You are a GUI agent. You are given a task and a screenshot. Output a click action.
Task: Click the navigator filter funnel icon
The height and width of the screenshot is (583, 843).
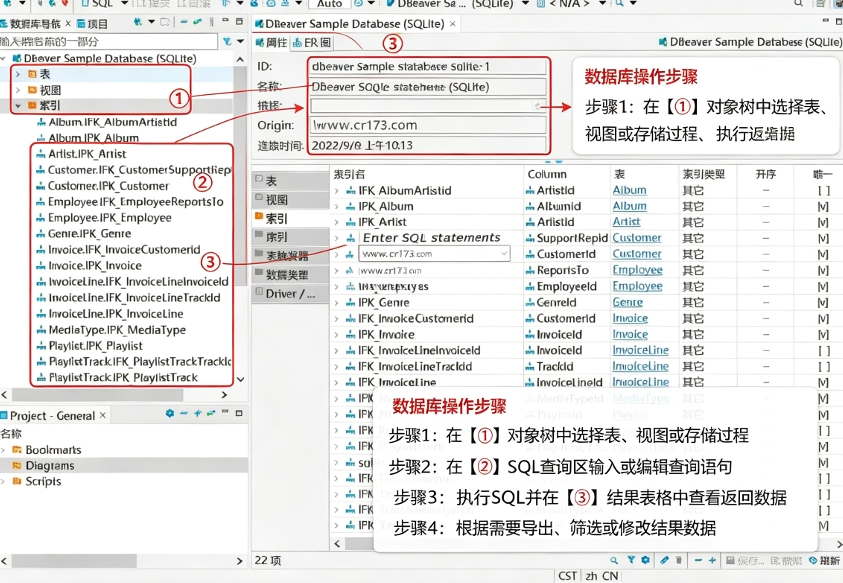click(227, 41)
